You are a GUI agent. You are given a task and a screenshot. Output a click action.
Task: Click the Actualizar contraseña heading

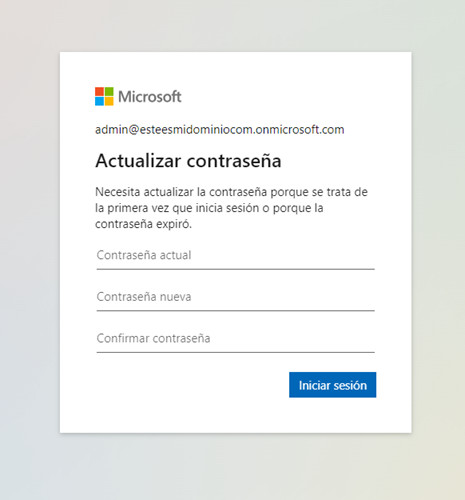tap(188, 161)
